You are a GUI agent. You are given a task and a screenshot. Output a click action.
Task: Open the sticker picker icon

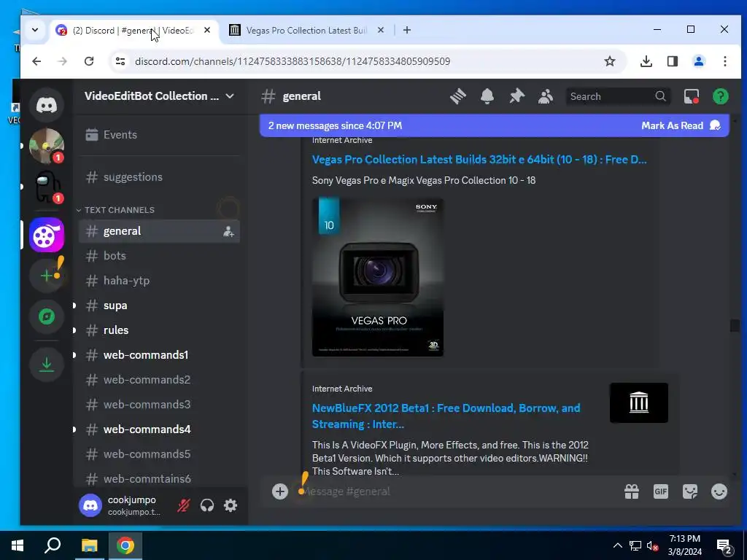click(x=690, y=491)
